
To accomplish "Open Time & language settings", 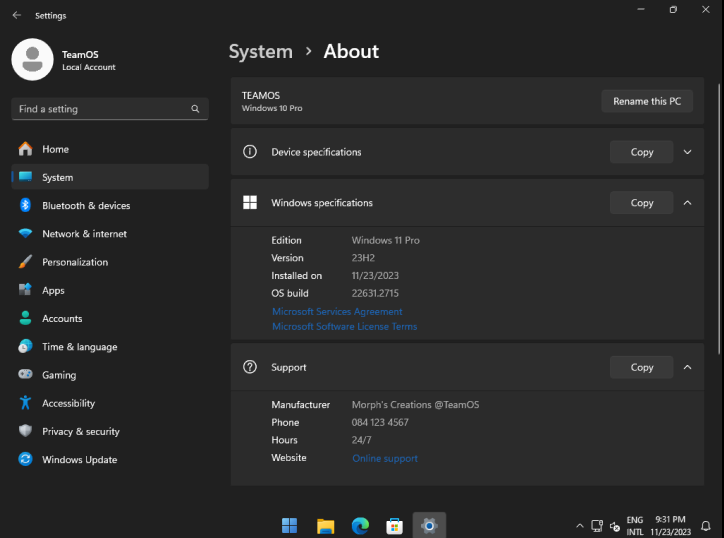I will point(110,347).
